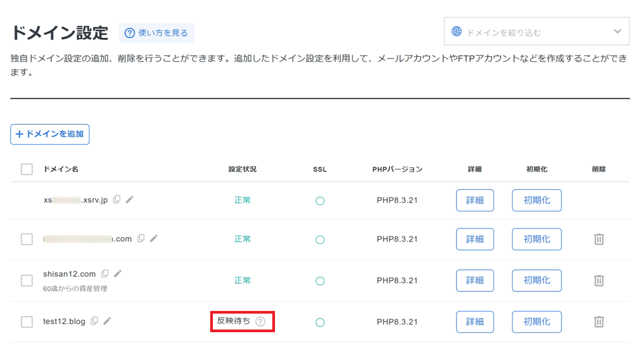Image resolution: width=637 pixels, height=364 pixels.
Task: Open help icon beside 反映待ち status
Action: [260, 322]
